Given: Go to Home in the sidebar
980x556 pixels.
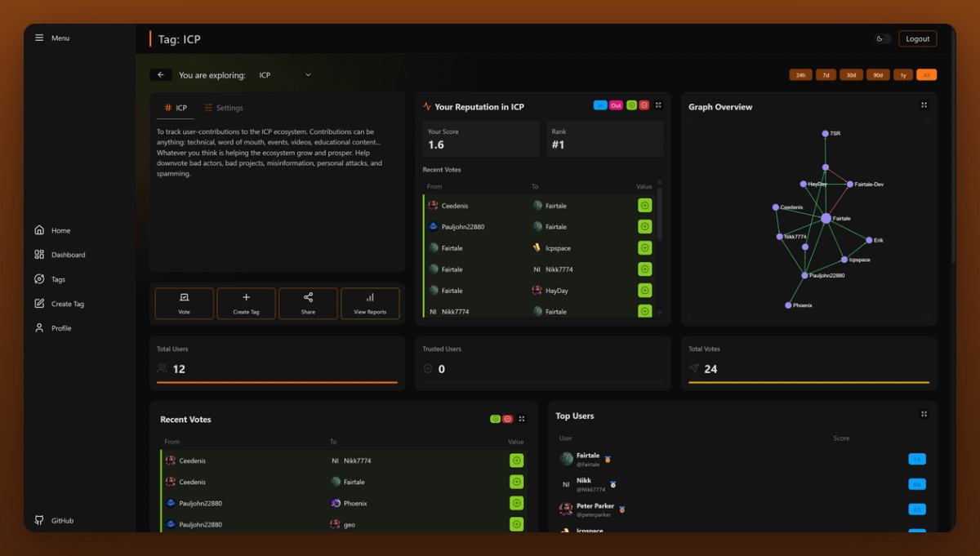Looking at the screenshot, I should [52, 230].
